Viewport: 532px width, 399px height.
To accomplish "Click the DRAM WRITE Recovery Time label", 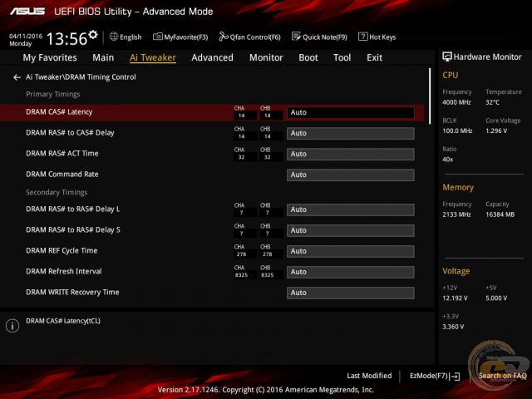I will pos(72,292).
